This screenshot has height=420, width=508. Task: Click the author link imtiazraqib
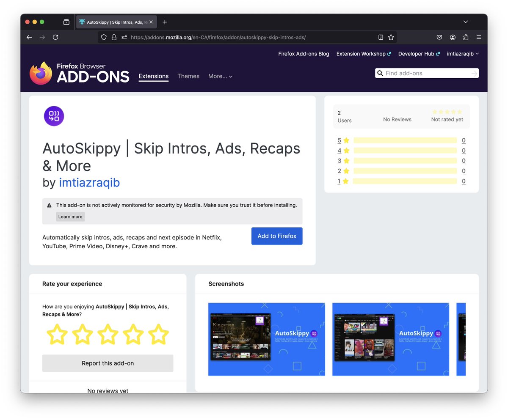[89, 183]
